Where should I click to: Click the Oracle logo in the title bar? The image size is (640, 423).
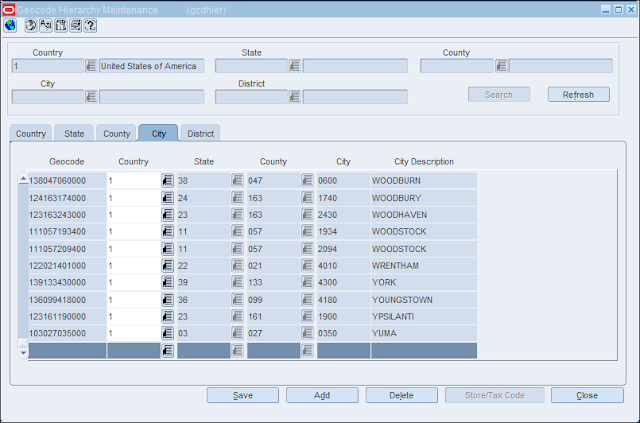[x=8, y=10]
